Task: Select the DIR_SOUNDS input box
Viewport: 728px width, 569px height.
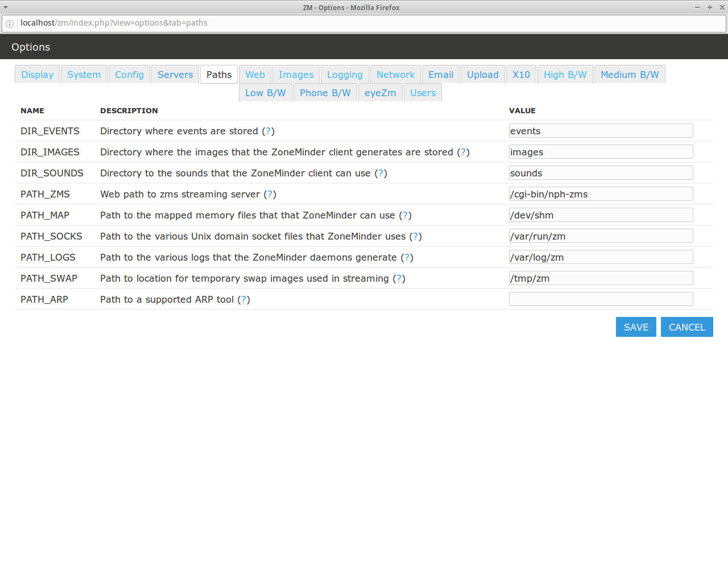Action: tap(601, 173)
